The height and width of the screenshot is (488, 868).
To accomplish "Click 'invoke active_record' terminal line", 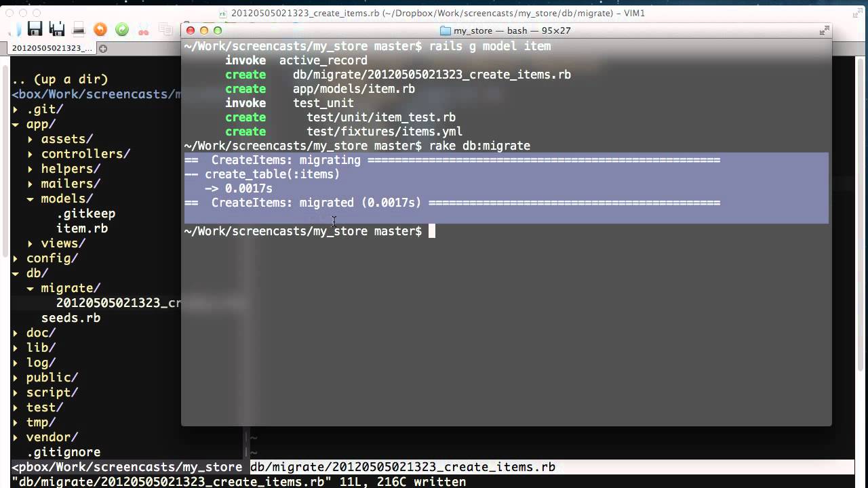I will pos(296,60).
